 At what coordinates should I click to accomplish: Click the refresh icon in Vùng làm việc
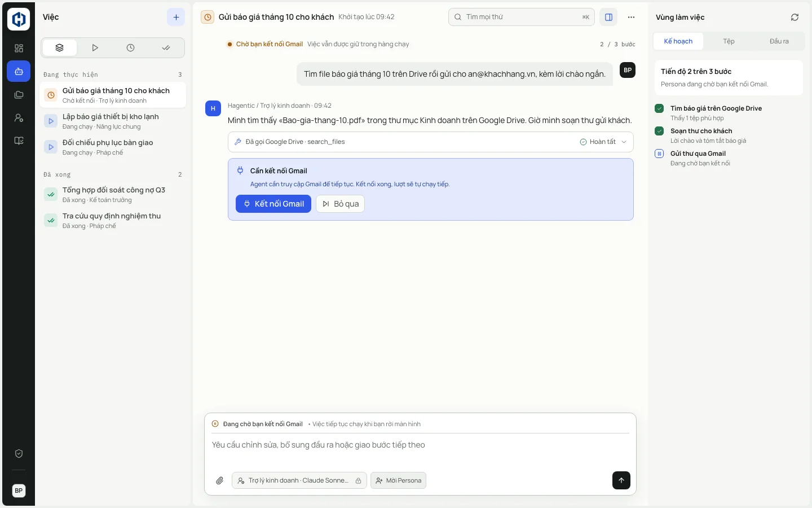pyautogui.click(x=795, y=17)
